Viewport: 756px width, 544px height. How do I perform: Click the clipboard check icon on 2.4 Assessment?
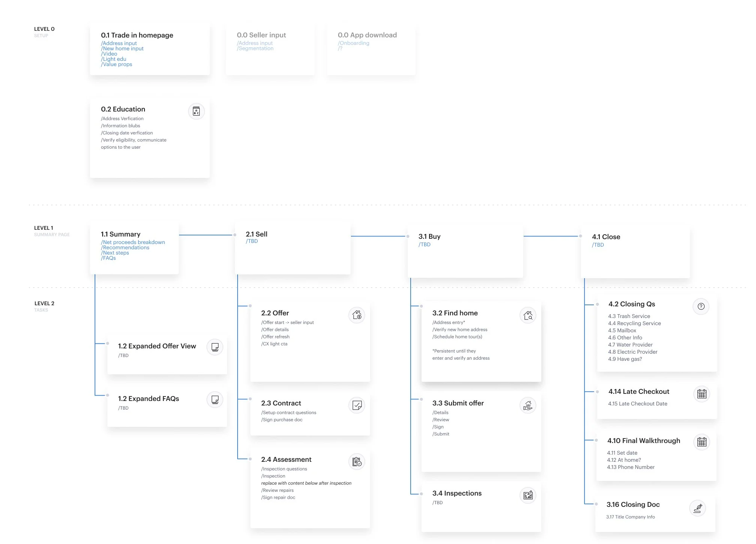357,461
